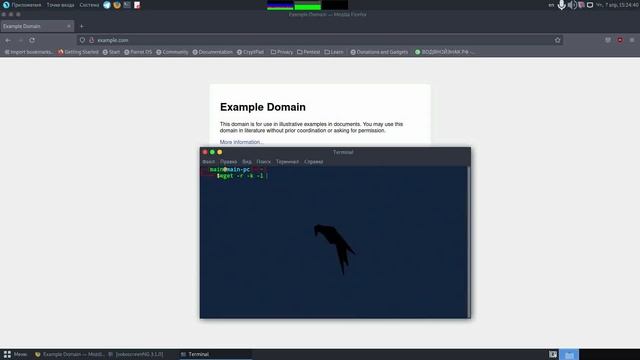Open the Documentation bookmark
Viewport: 640px width, 360px height.
[212, 52]
